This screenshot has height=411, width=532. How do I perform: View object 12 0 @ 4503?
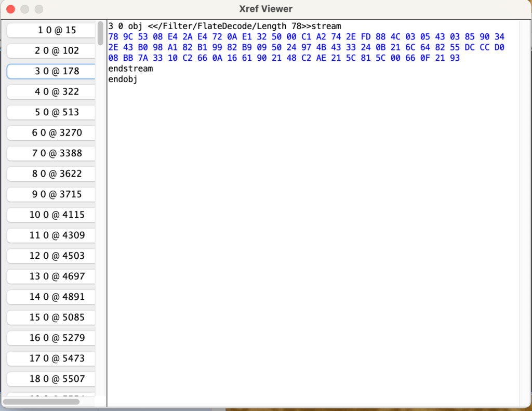point(50,256)
